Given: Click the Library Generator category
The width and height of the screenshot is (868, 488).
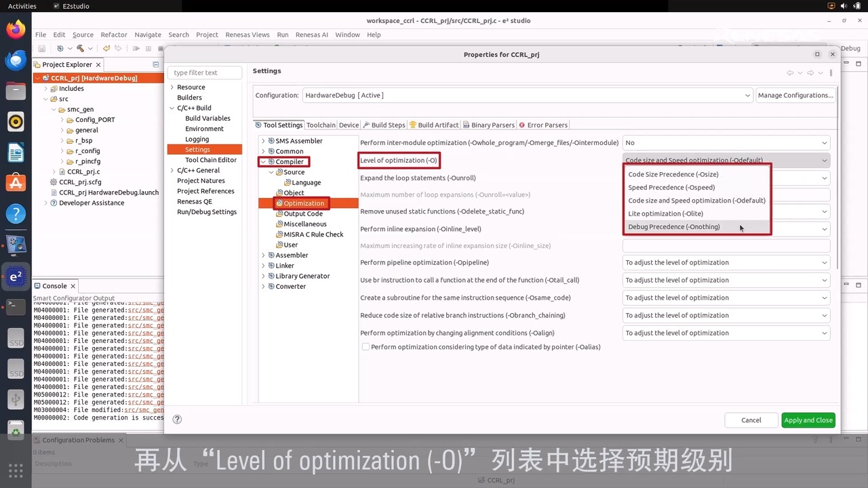Looking at the screenshot, I should tap(302, 276).
